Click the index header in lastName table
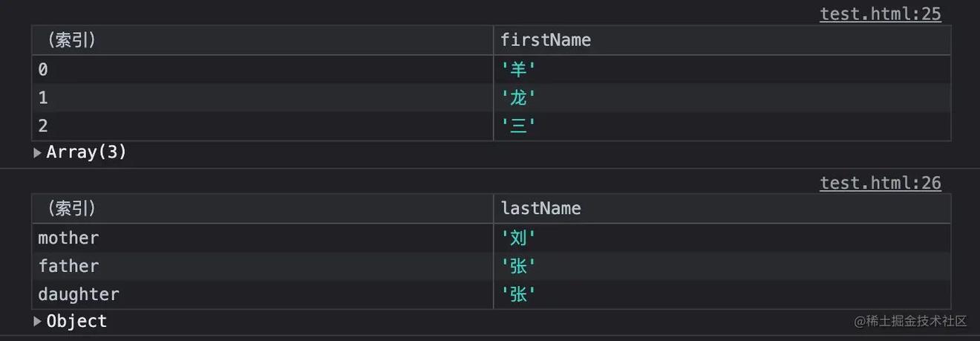Image resolution: width=980 pixels, height=341 pixels. point(71,209)
